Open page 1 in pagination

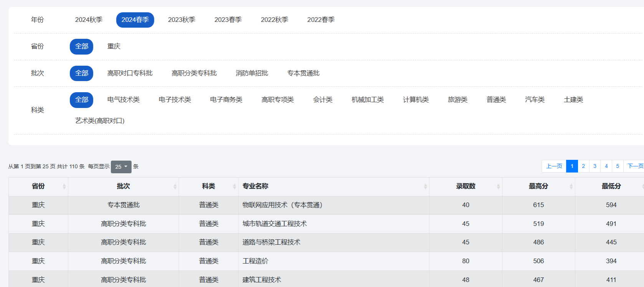tap(572, 166)
